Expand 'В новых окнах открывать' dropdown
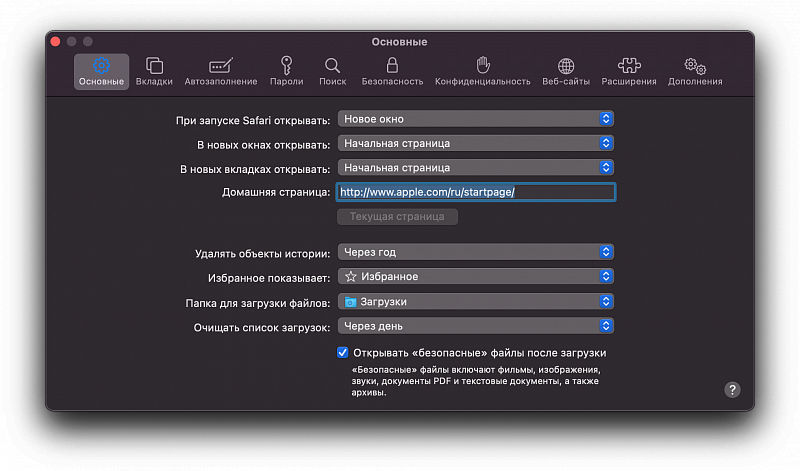 click(x=476, y=143)
